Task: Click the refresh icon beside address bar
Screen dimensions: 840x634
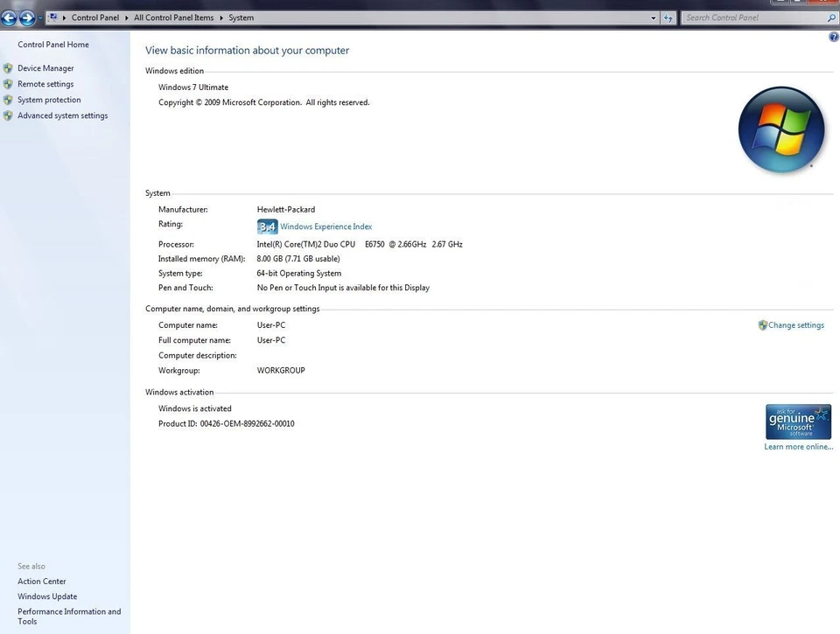Action: tap(668, 18)
